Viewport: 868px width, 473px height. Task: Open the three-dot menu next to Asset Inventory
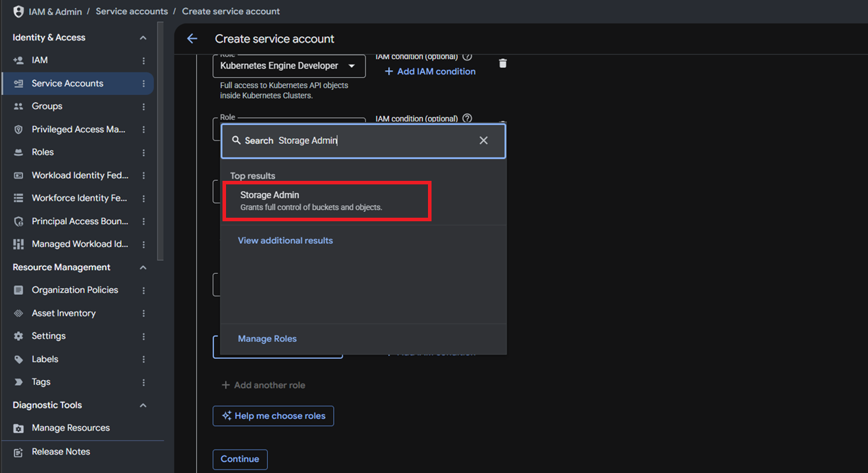click(x=144, y=313)
